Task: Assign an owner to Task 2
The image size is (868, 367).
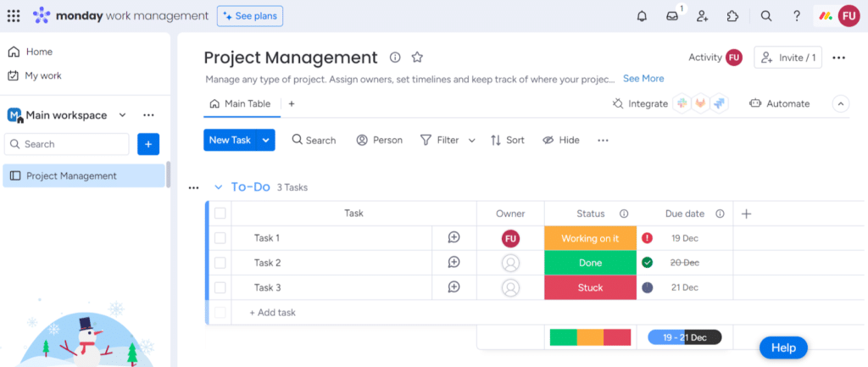Action: 510,263
